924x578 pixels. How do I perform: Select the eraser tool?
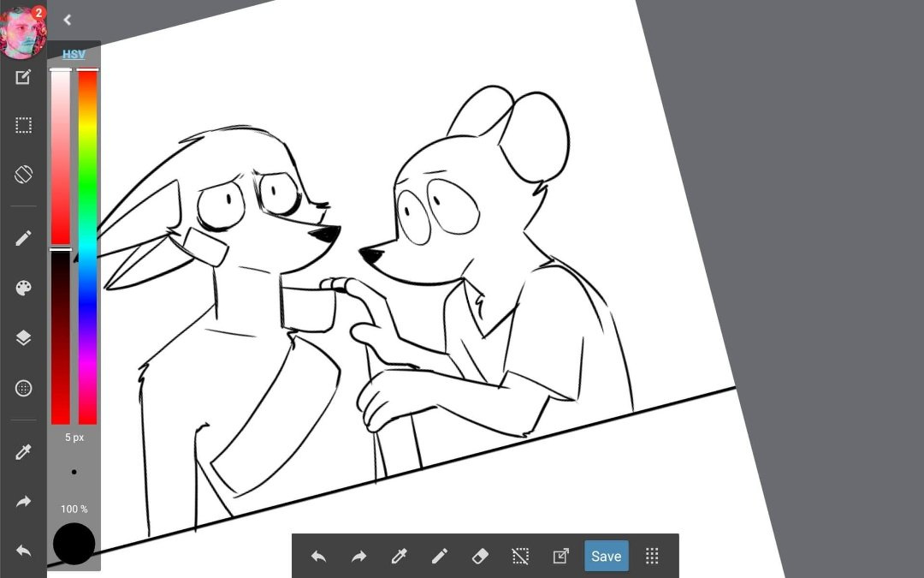tap(480, 557)
